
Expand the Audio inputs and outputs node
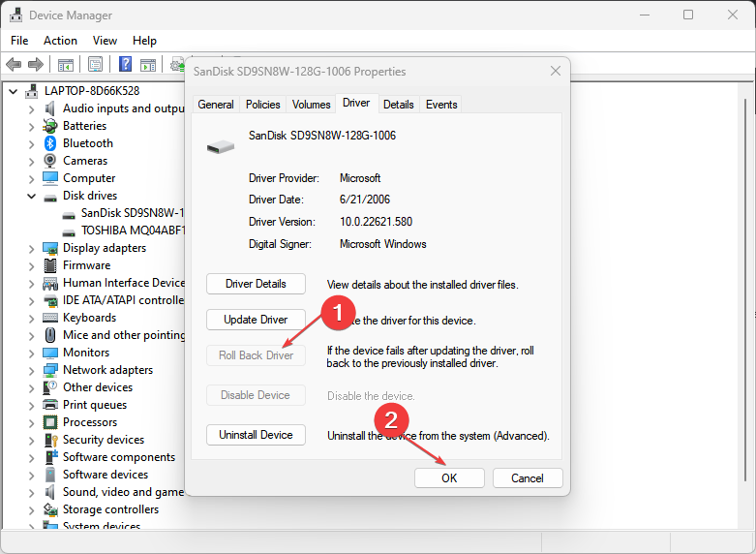point(31,109)
